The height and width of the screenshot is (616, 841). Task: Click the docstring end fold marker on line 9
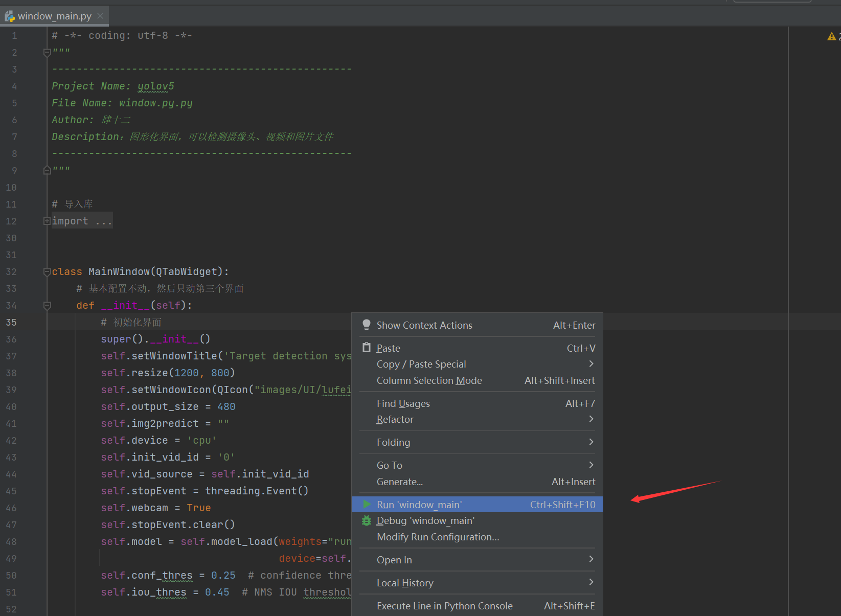[x=47, y=170]
